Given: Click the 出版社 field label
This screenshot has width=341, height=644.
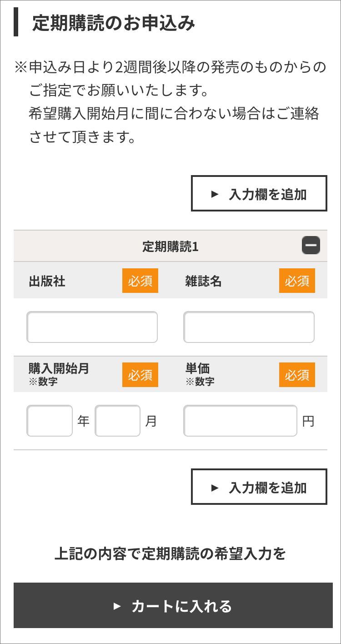Looking at the screenshot, I should pos(47,282).
